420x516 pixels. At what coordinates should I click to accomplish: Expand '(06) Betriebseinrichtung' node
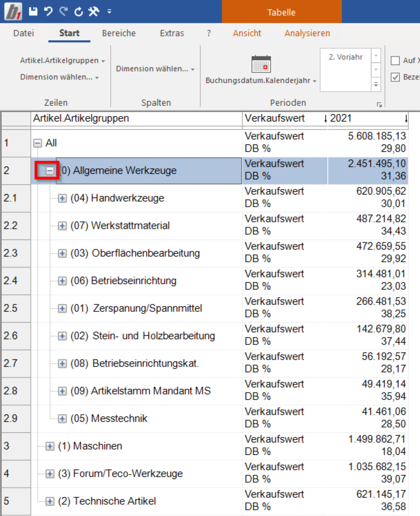tap(62, 281)
